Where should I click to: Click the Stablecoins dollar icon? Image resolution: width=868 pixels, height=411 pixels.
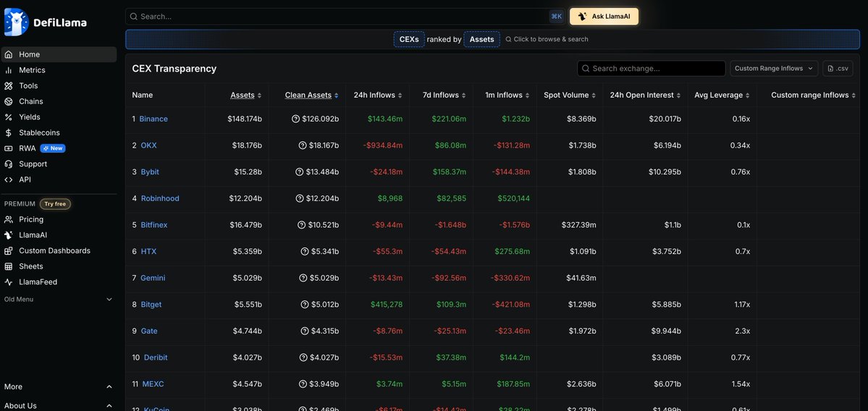point(9,133)
